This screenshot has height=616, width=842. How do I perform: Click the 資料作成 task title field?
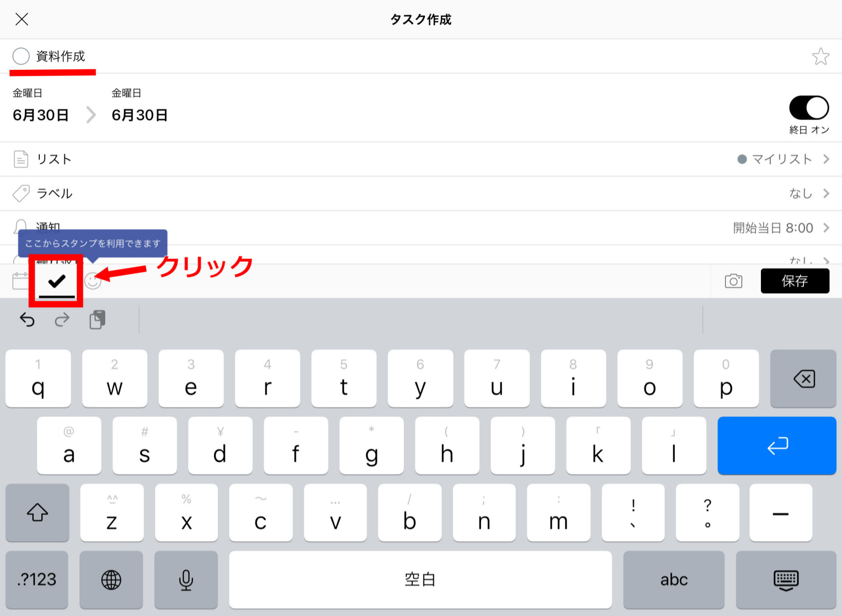pos(61,56)
